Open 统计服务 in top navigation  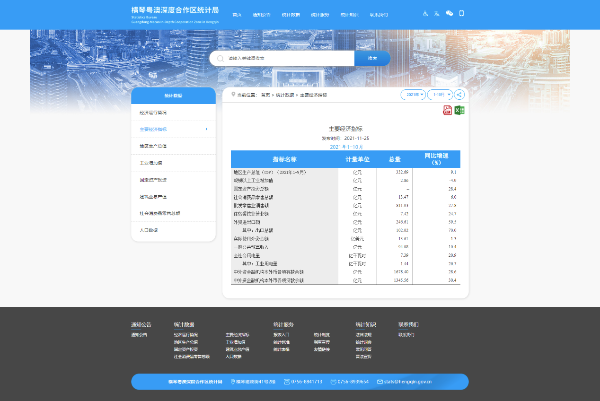coord(320,15)
